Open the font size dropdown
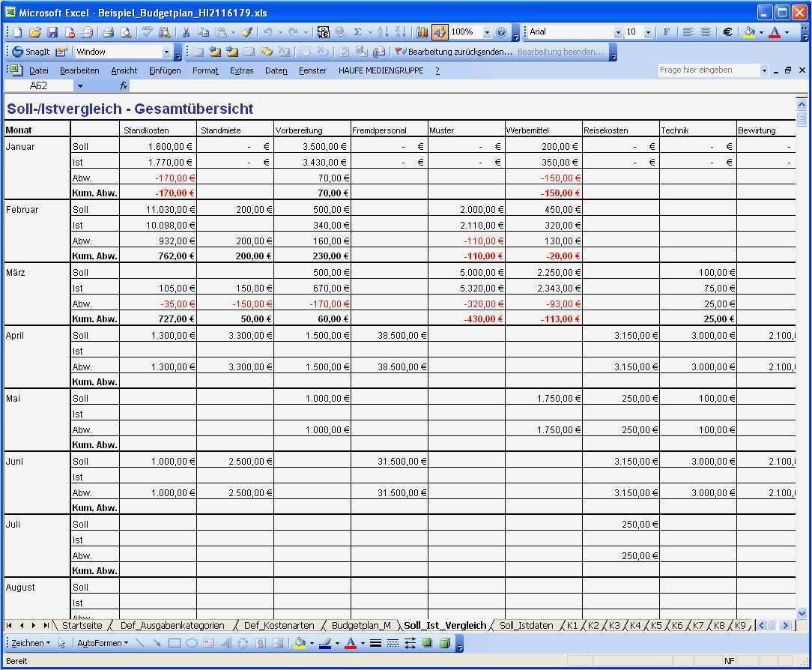 pos(649,31)
